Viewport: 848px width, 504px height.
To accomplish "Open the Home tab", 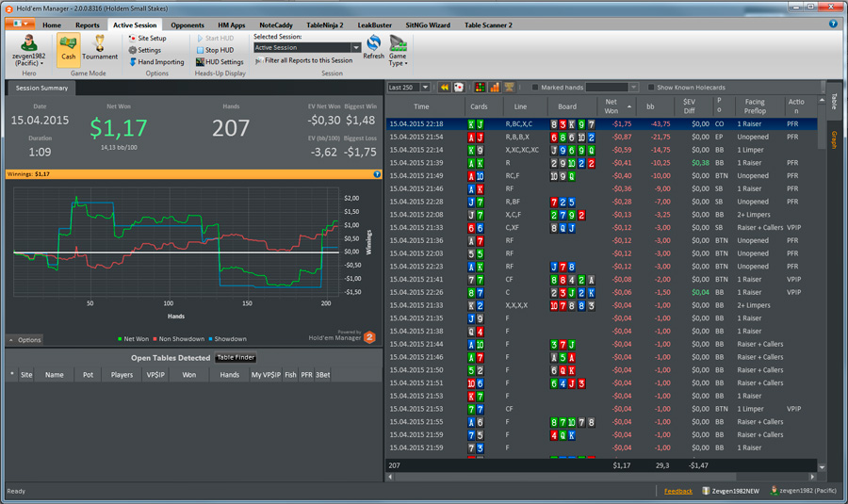I will [52, 24].
